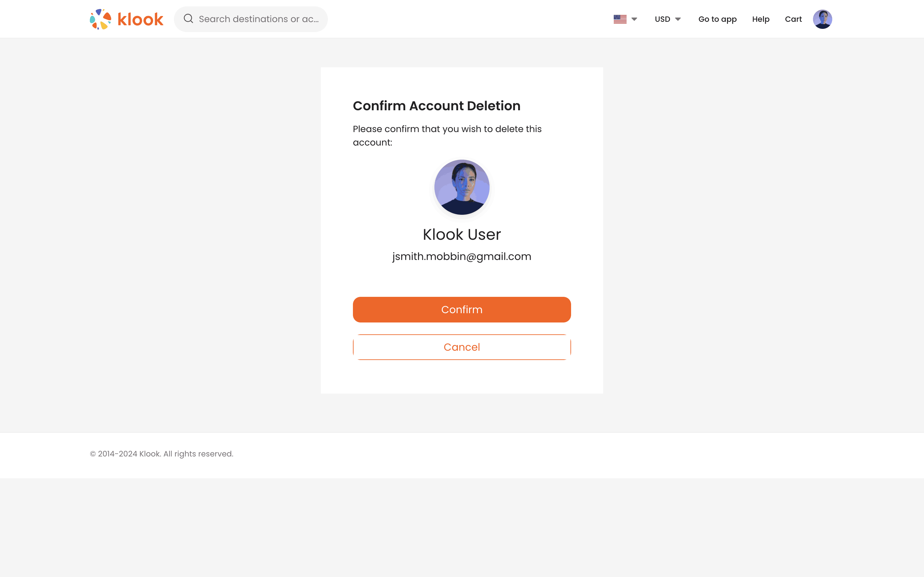
Task: Click the search magnifier icon
Action: pos(188,19)
